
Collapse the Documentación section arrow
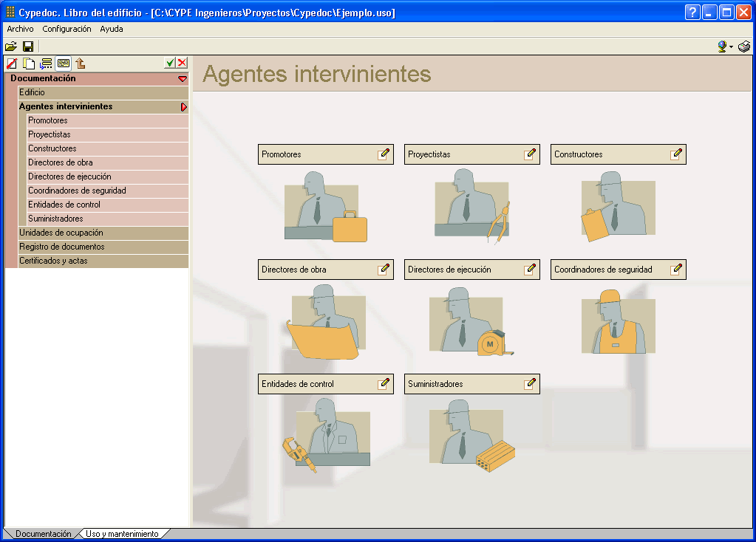coord(182,78)
